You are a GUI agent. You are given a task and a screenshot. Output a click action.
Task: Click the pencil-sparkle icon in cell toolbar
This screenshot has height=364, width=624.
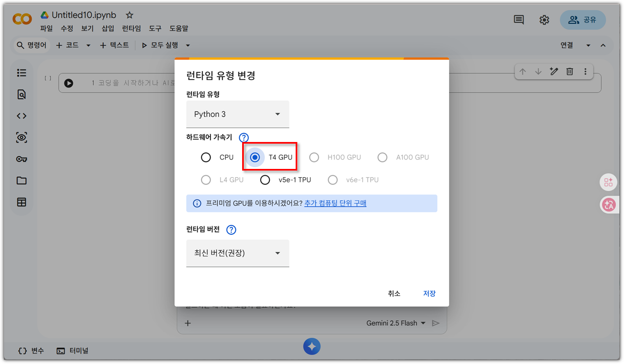click(554, 71)
